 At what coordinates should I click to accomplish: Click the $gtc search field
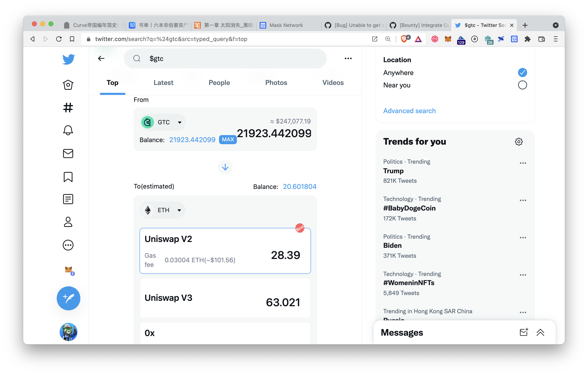click(225, 58)
